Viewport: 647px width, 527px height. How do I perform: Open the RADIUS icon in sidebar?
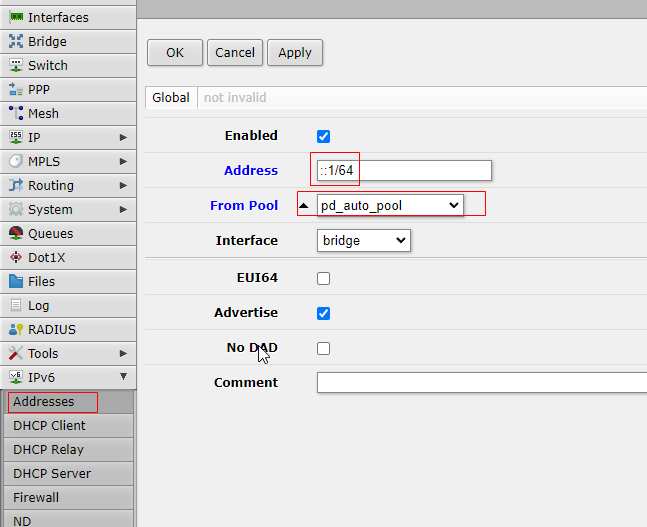17,329
